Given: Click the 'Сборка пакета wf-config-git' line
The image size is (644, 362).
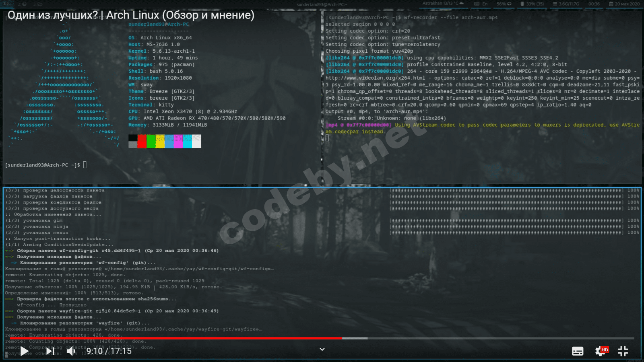Looking at the screenshot, I should tap(112, 251).
